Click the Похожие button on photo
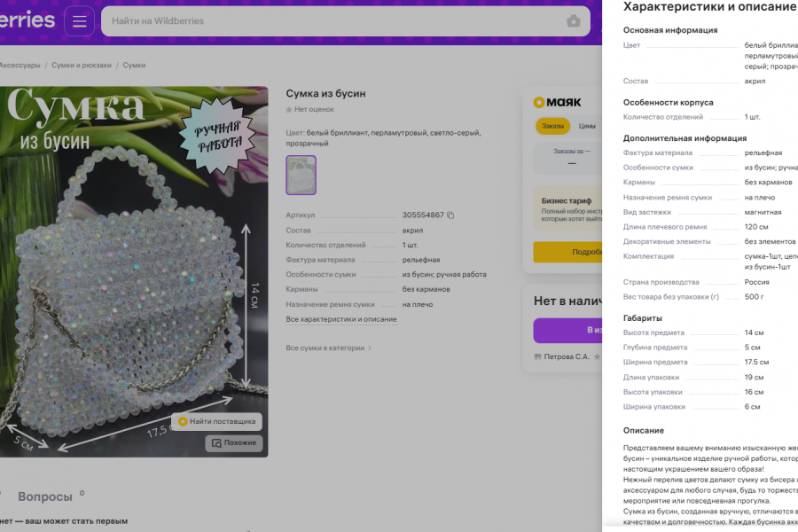Viewport: 798px width, 532px height. click(234, 443)
